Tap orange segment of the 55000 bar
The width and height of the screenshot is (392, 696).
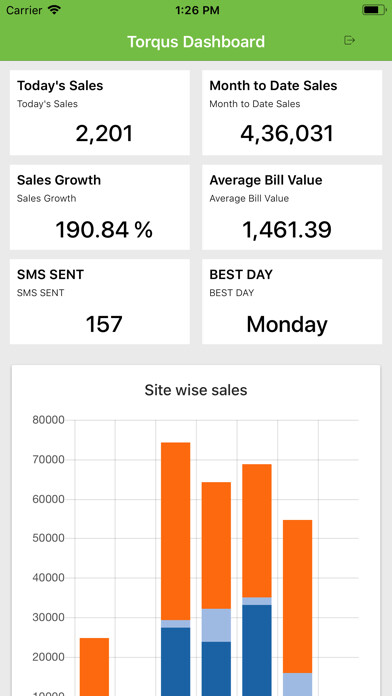297,596
